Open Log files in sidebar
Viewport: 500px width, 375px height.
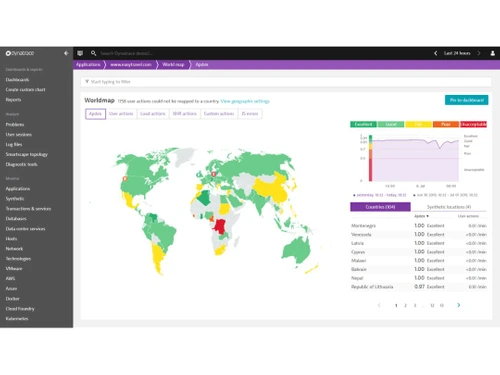14,144
